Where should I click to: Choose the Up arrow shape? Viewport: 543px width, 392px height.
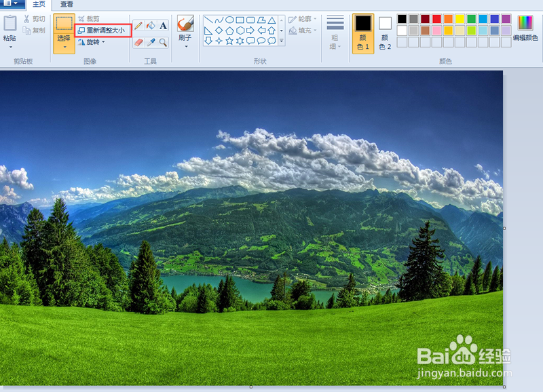click(x=272, y=31)
